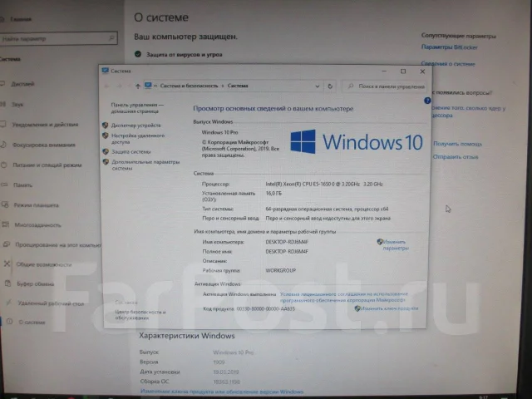The image size is (532, 399).
Task: Click the magnifier icon in Settings search
Action: (x=111, y=38)
